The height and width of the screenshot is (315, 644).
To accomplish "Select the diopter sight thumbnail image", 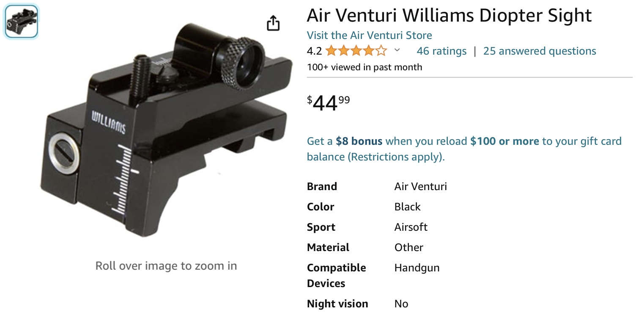I will (21, 21).
